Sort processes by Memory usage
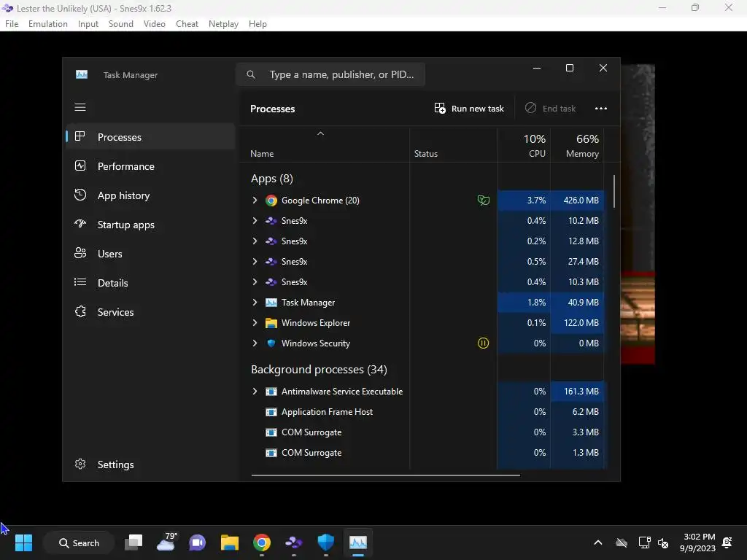The image size is (747, 560). 577,146
